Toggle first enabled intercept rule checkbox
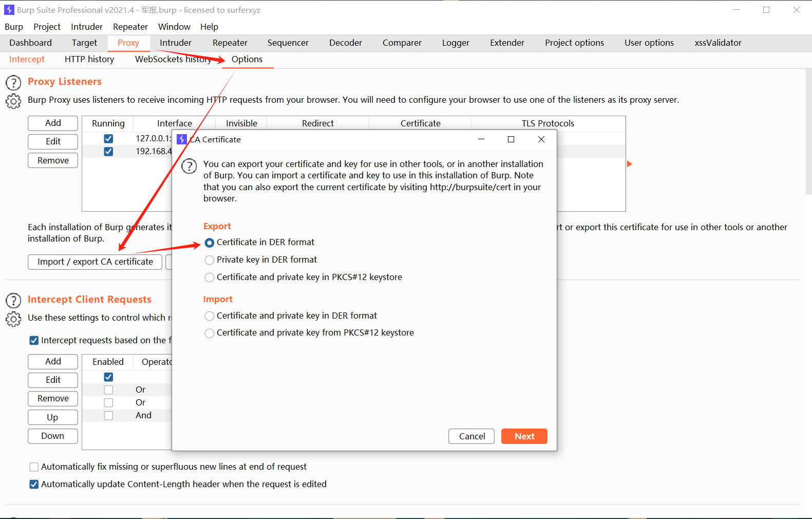 click(x=108, y=377)
